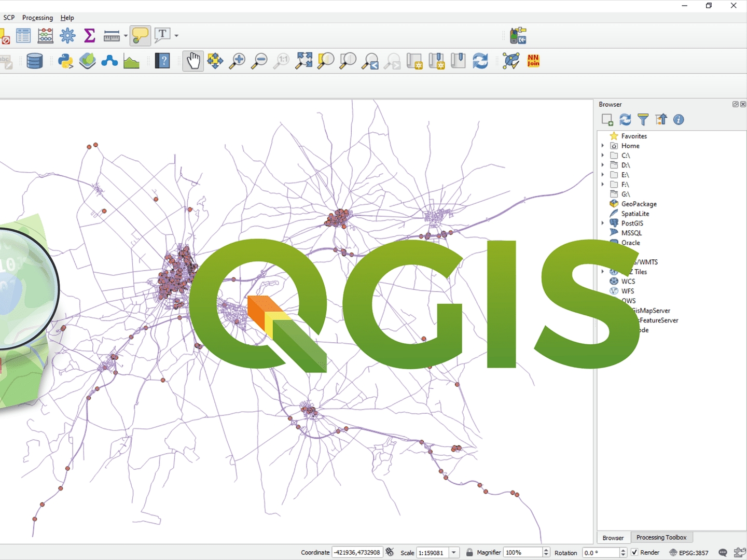This screenshot has height=560, width=747.
Task: Open the green terrain profile plugin icon
Action: [131, 62]
